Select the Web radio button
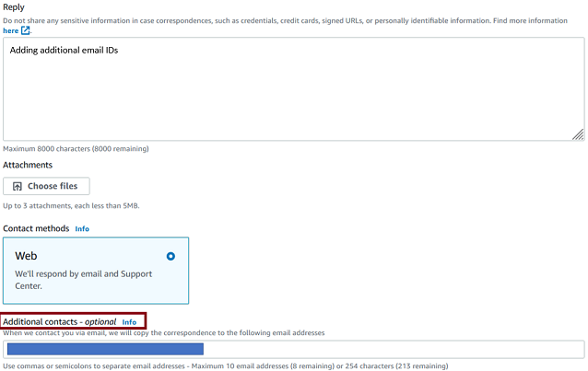588x371 pixels. click(x=171, y=256)
